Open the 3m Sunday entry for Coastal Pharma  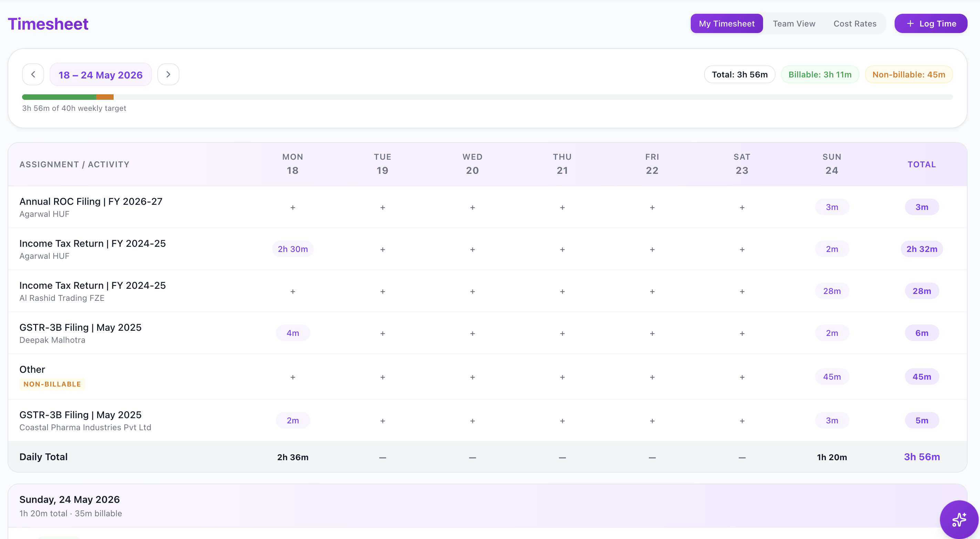pyautogui.click(x=832, y=420)
